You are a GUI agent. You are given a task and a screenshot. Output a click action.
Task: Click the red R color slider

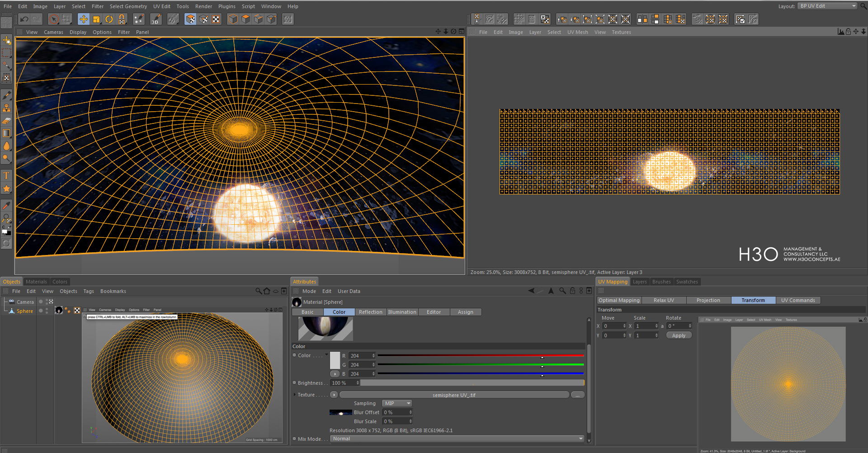(x=480, y=355)
